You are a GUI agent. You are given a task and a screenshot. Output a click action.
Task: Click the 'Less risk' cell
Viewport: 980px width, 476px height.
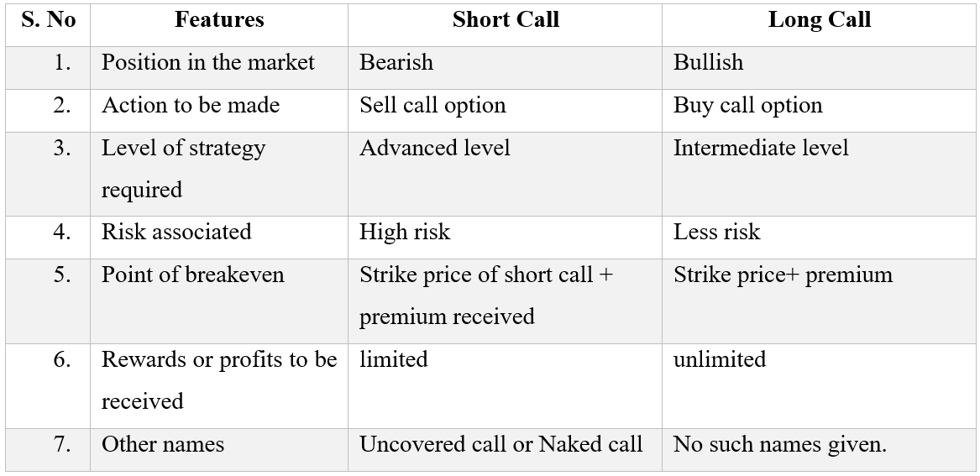(716, 233)
